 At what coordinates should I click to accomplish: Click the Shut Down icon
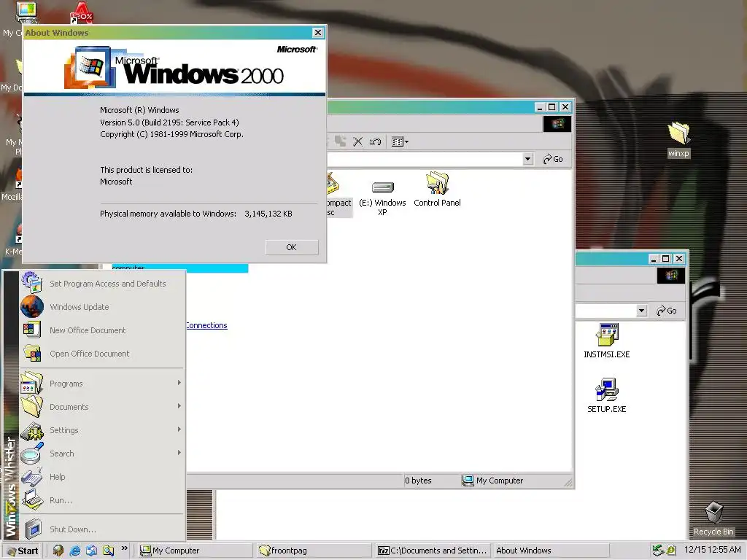pos(33,529)
